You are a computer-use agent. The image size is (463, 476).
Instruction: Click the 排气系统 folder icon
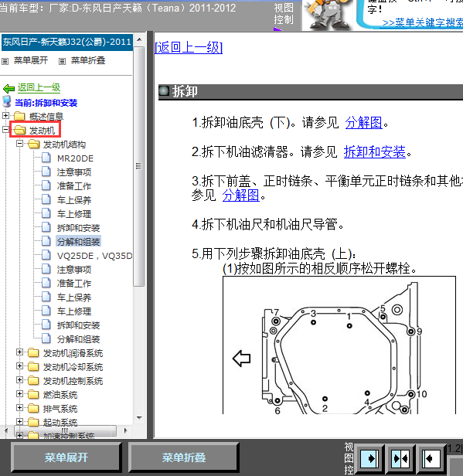coord(33,408)
